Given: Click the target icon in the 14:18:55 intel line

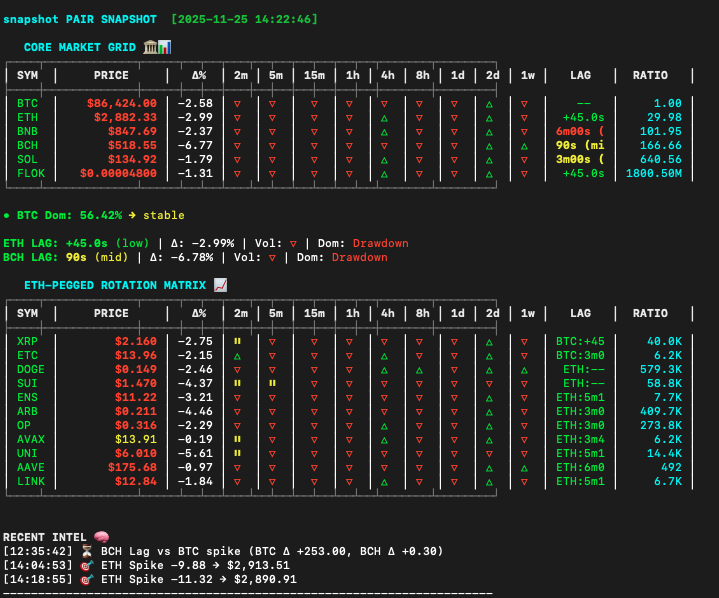Looking at the screenshot, I should tap(87, 579).
